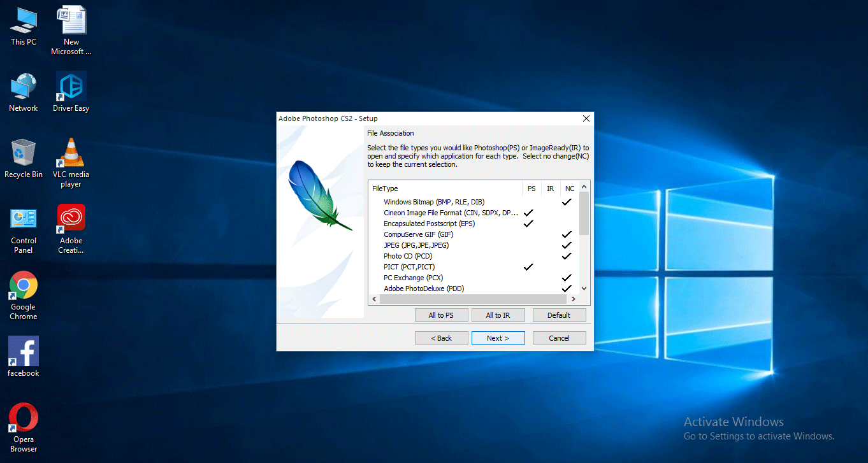Click the NC checkmark for Adobe PhotoDeluxe
The height and width of the screenshot is (463, 868).
(567, 288)
